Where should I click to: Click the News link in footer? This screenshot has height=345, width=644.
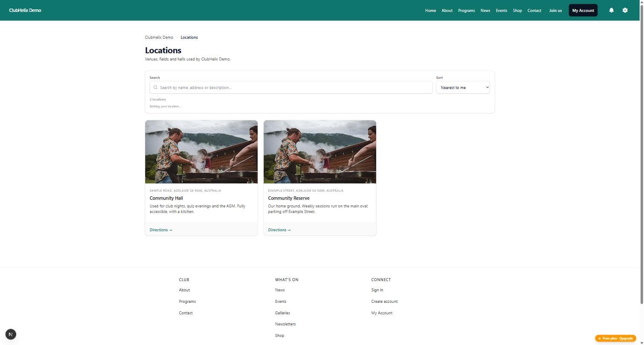point(280,290)
